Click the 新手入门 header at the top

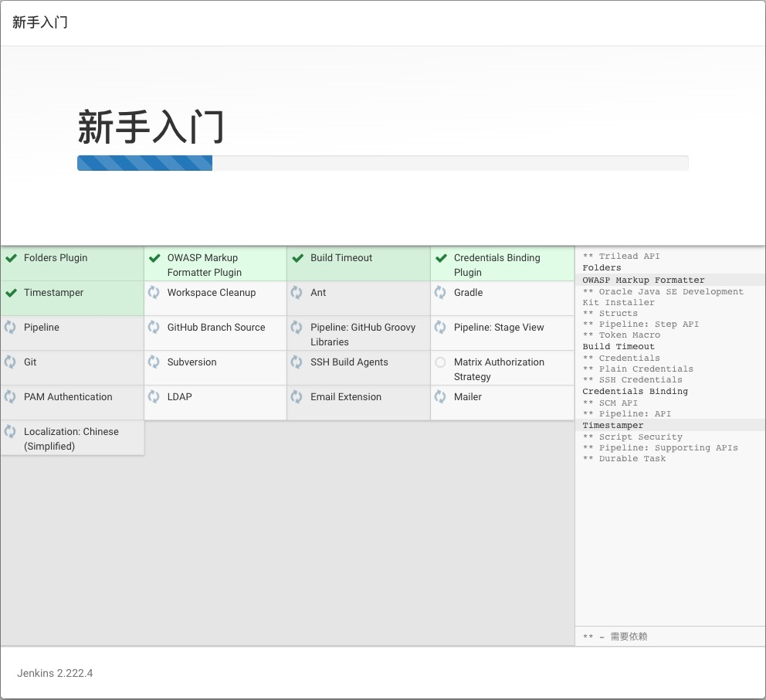(39, 22)
